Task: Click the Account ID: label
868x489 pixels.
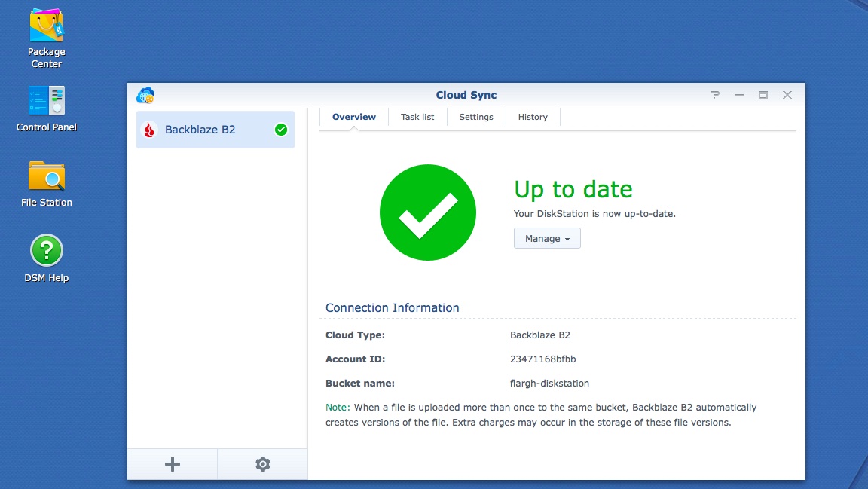Action: tap(355, 359)
